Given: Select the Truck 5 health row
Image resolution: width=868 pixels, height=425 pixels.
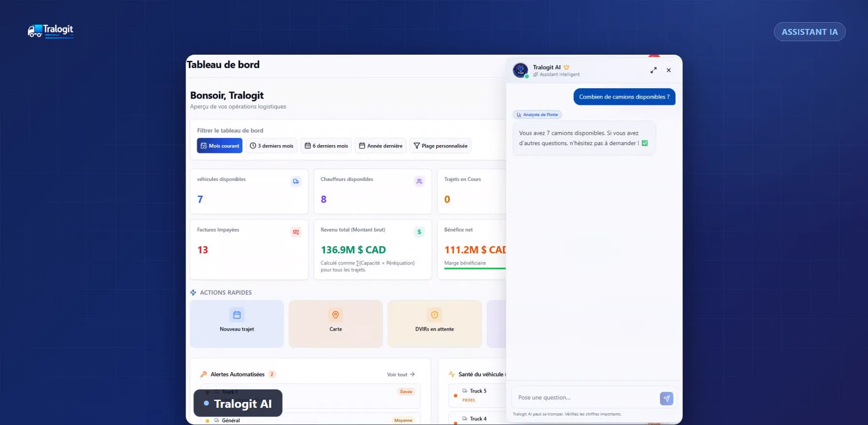Looking at the screenshot, I should point(477,395).
